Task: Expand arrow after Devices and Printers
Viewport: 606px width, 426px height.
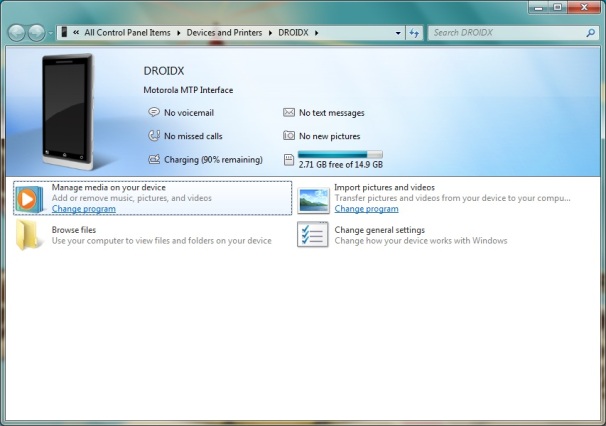Action: tap(271, 33)
